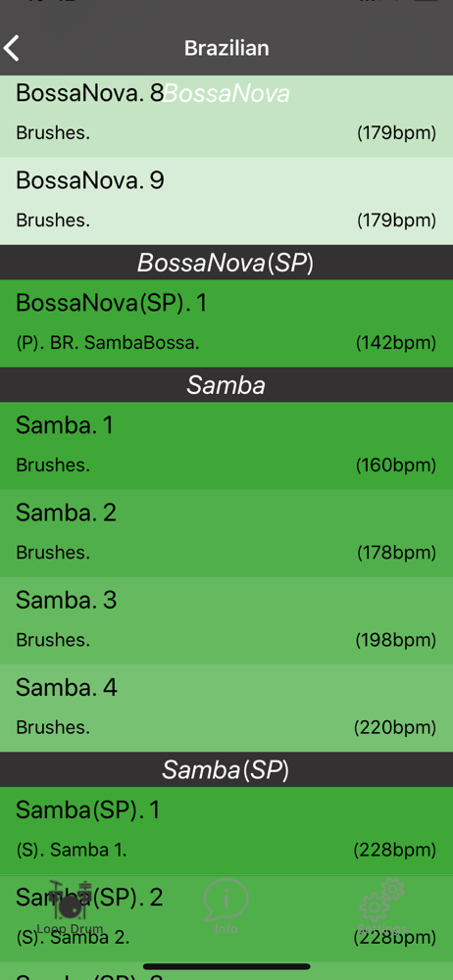Select Samba. 1 loop at 160bpm

pos(226,446)
